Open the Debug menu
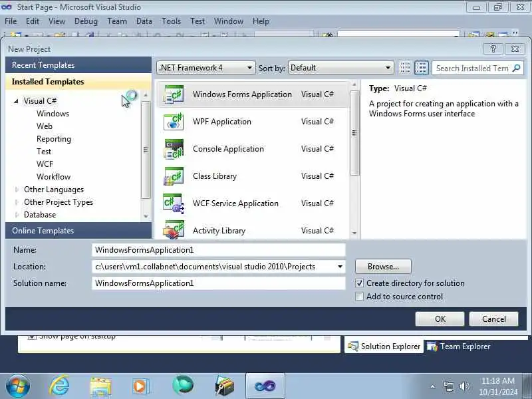 [x=86, y=21]
